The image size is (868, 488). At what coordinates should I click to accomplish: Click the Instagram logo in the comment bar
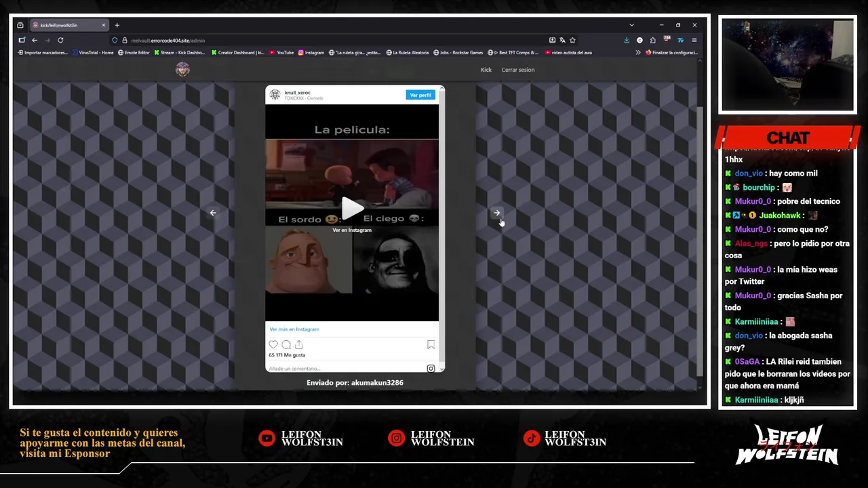pyautogui.click(x=431, y=368)
